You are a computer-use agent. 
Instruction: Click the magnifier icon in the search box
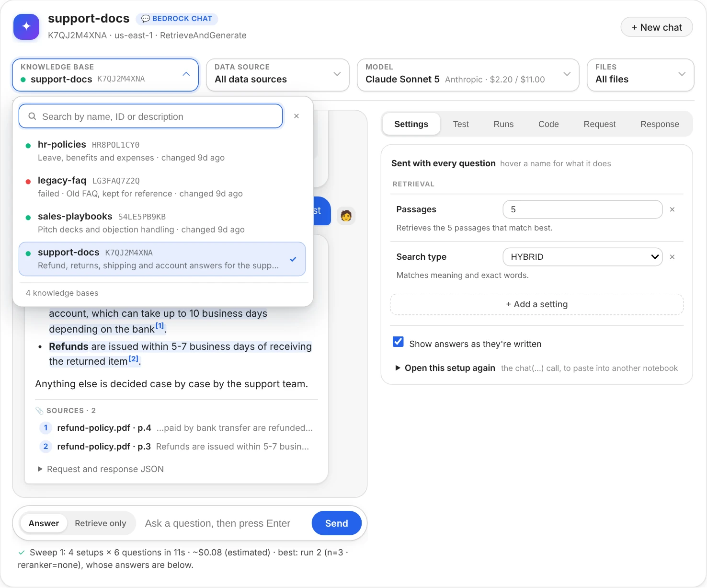32,116
